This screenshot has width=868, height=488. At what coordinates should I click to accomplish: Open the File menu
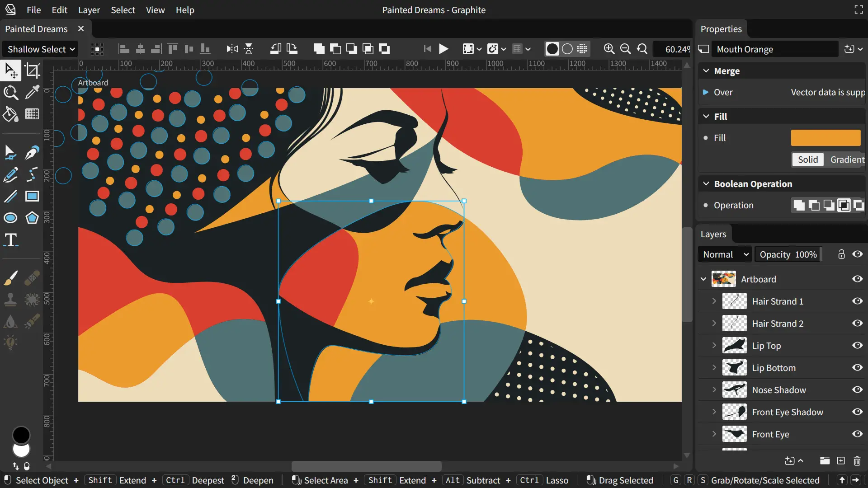coord(34,10)
